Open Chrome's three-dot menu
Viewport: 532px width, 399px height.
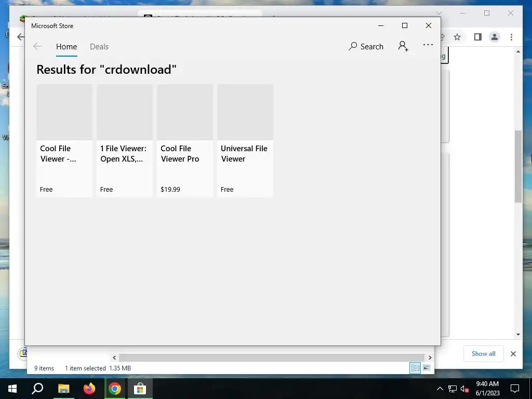(x=512, y=37)
